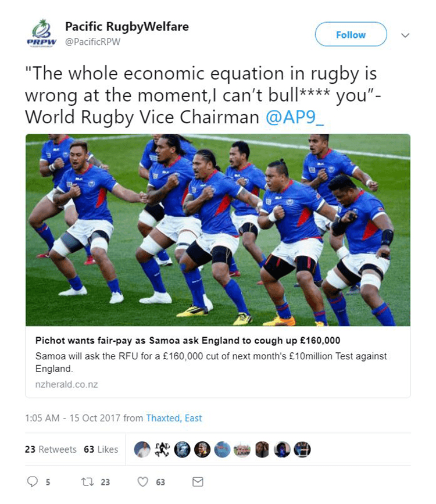Click the first liker avatar, white shirt
The width and height of the screenshot is (436, 504).
(x=142, y=449)
